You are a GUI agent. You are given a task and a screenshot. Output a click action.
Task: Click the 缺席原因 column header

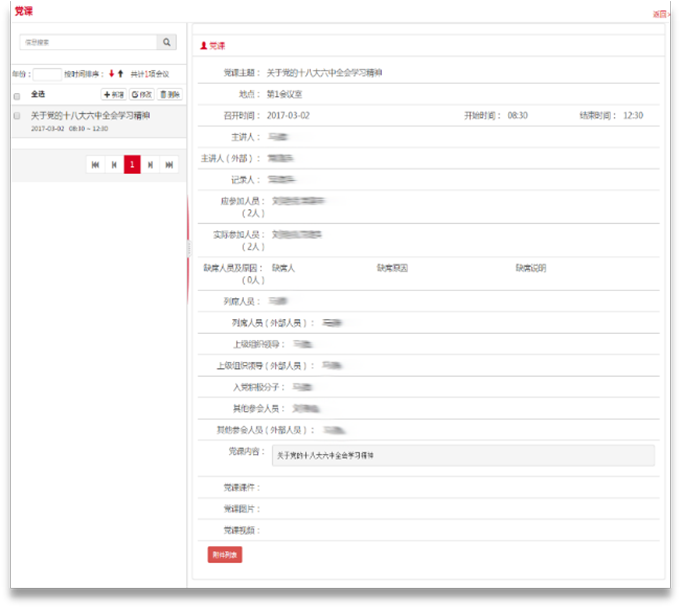[392, 268]
